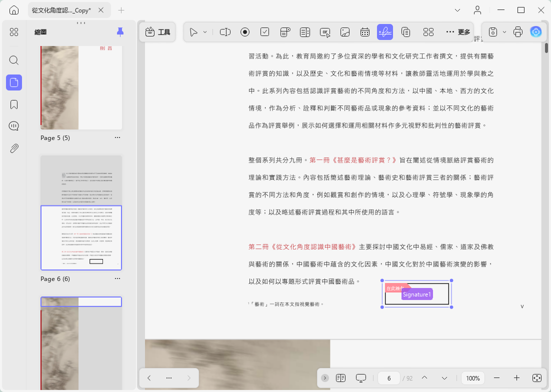Viewport: 551px width, 392px height.
Task: Select the checkbox form tool
Action: [x=264, y=32]
